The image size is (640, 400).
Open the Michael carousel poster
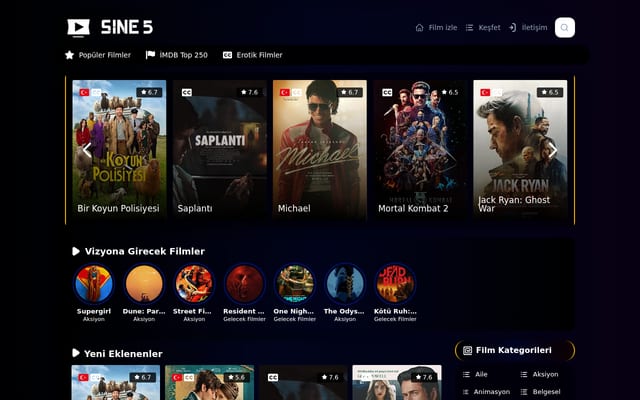(x=320, y=149)
